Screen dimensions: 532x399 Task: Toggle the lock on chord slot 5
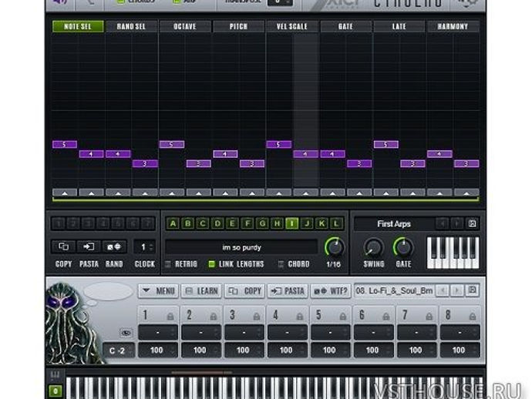click(x=342, y=317)
